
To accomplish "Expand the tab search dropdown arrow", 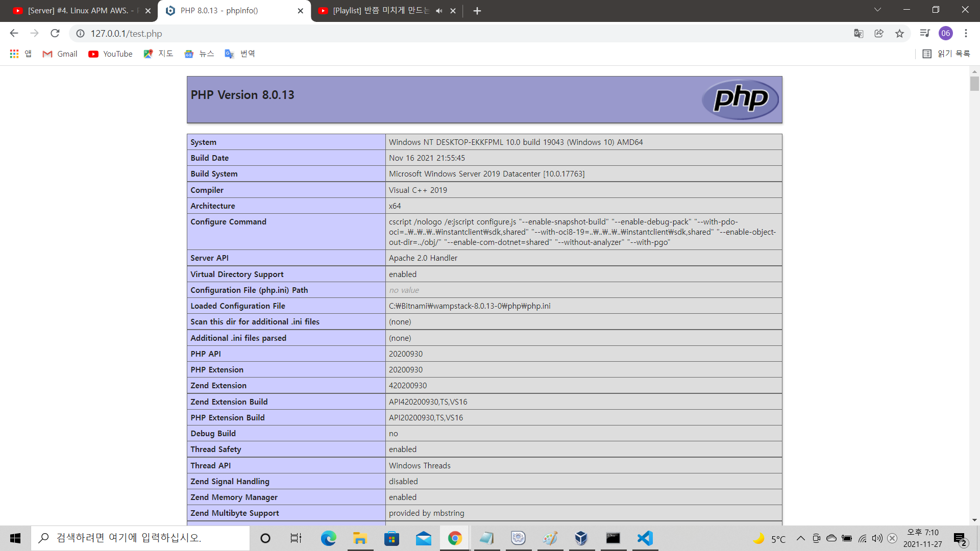I will point(877,10).
